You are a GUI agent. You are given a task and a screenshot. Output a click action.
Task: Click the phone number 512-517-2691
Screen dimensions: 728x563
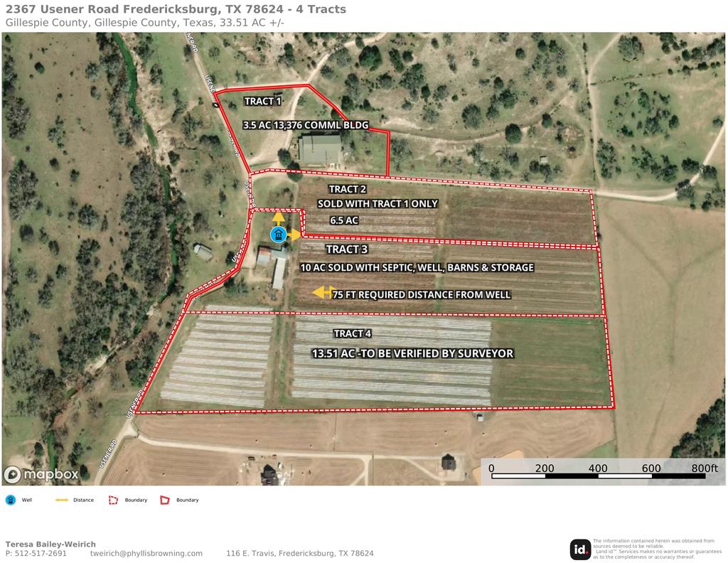[x=41, y=553]
